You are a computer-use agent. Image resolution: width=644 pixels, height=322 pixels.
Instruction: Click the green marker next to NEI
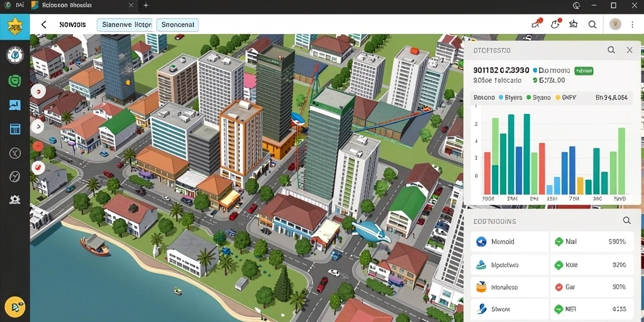pos(558,309)
